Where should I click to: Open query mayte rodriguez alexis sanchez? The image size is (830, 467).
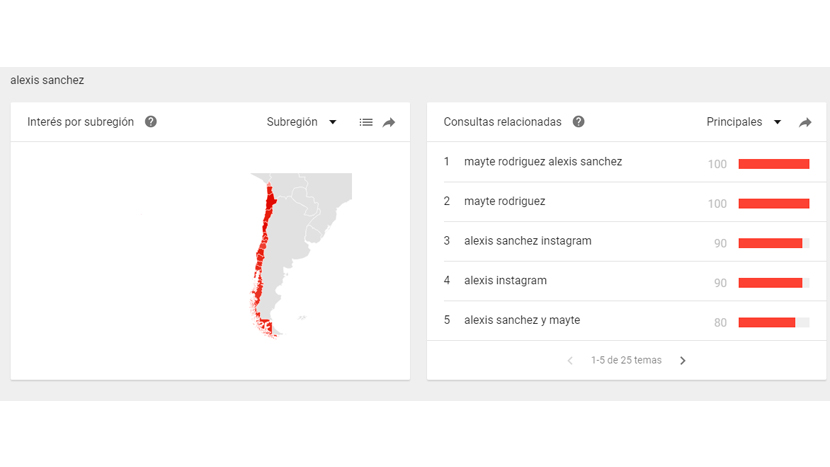click(x=543, y=161)
